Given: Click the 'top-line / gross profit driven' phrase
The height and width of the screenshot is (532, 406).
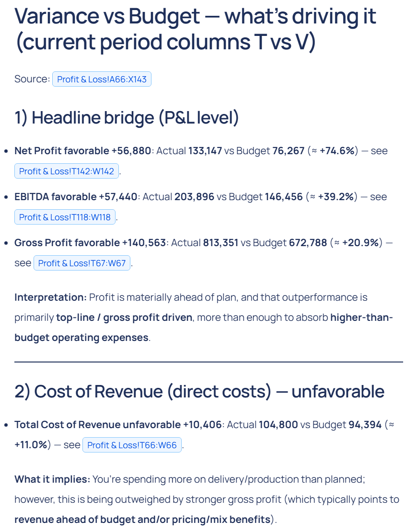Looking at the screenshot, I should (124, 317).
